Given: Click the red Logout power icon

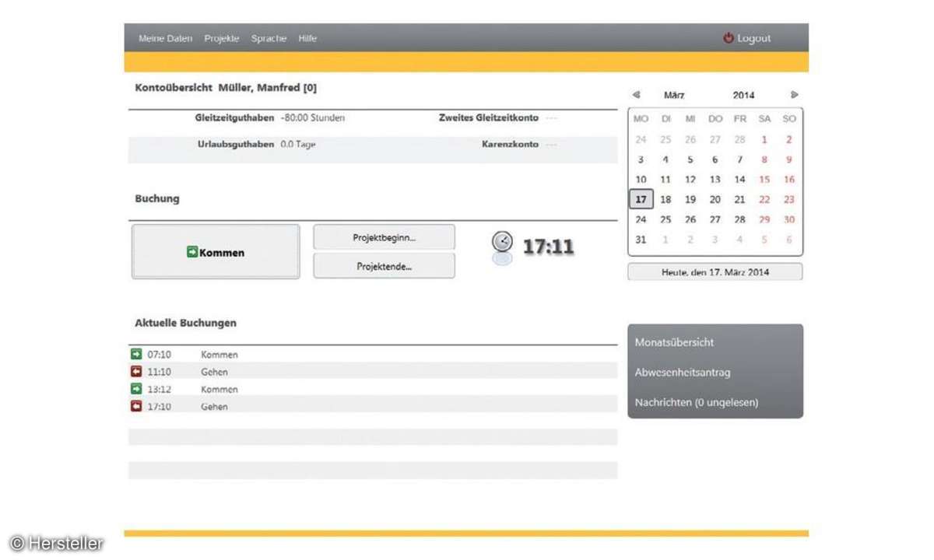Looking at the screenshot, I should 729,37.
